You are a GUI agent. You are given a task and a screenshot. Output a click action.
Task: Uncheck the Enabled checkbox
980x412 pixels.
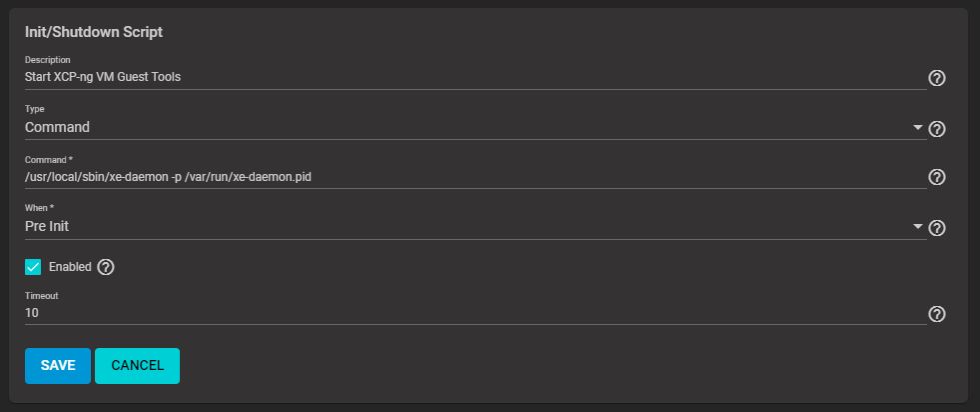coord(33,267)
